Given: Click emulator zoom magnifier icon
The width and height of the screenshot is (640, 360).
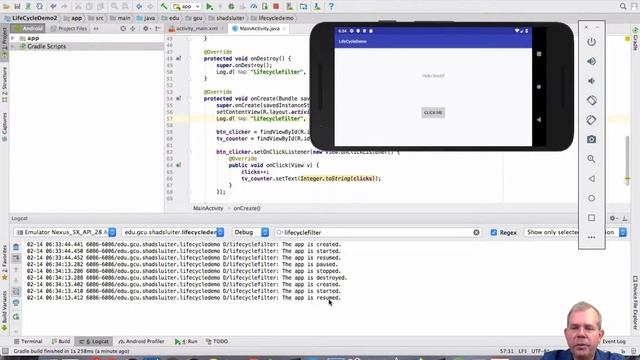Looking at the screenshot, I should (591, 159).
